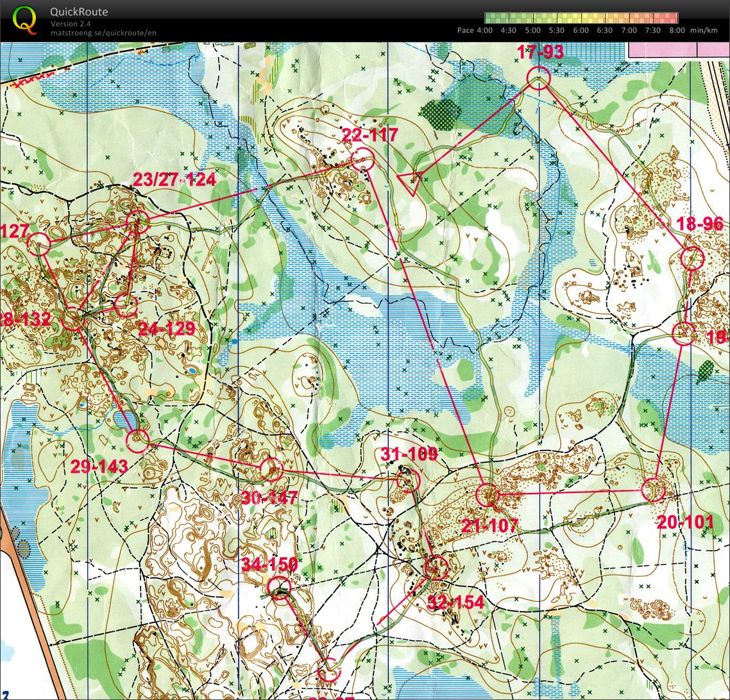Click the control circle under label 17-93
Image resolution: width=730 pixels, height=700 pixels.
coord(539,78)
